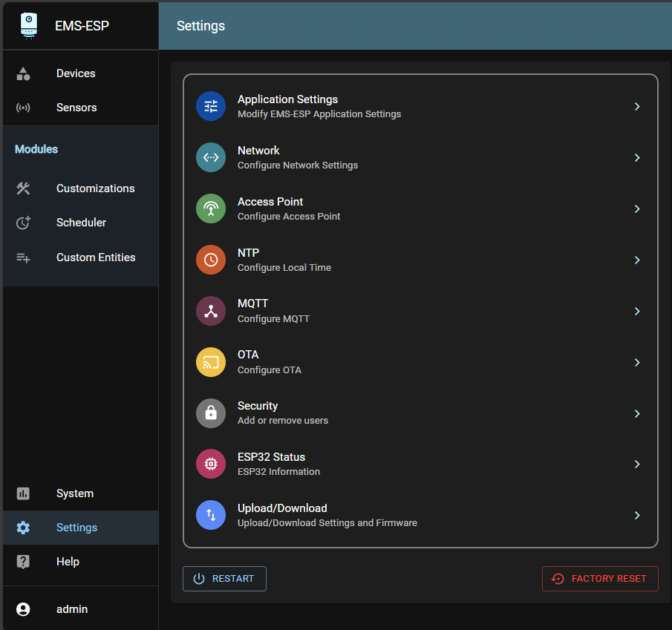Click the ESP32 Status chip icon
The width and height of the screenshot is (672, 630).
[x=211, y=464]
